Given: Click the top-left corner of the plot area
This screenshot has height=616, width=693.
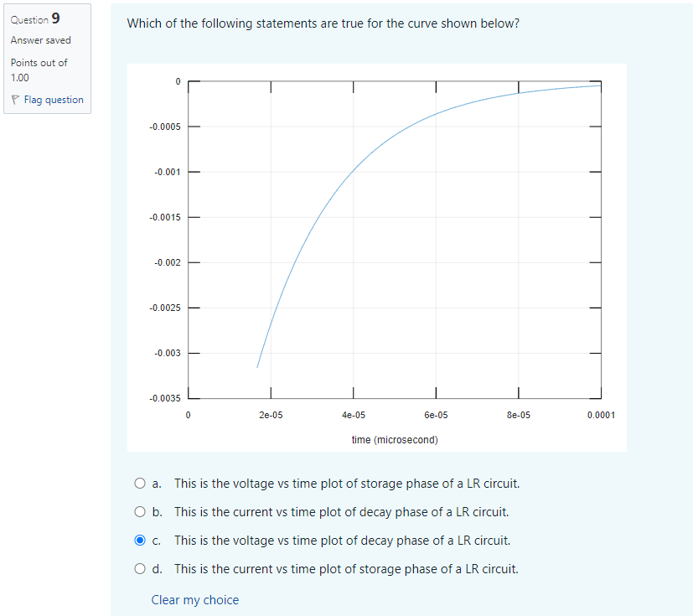Looking at the screenshot, I should pyautogui.click(x=188, y=81).
